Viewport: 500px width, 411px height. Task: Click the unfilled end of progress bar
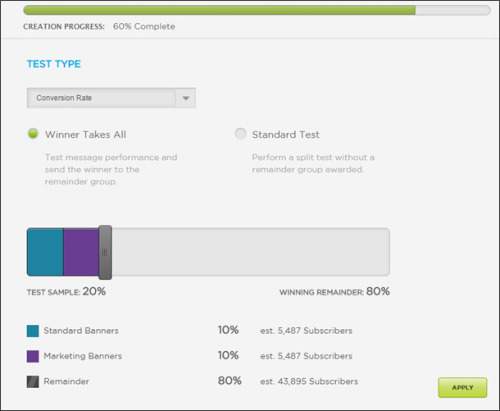click(x=453, y=10)
